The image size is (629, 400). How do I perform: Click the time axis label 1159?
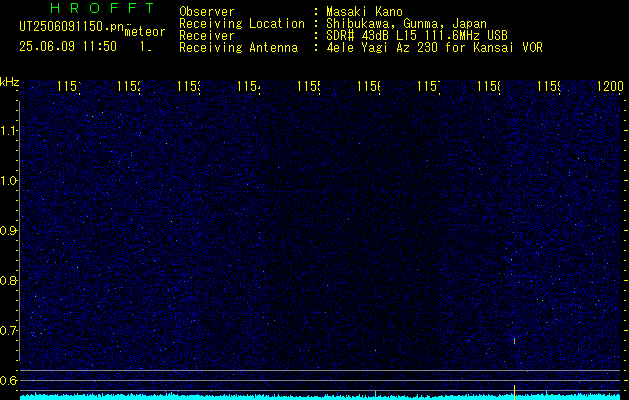point(548,86)
